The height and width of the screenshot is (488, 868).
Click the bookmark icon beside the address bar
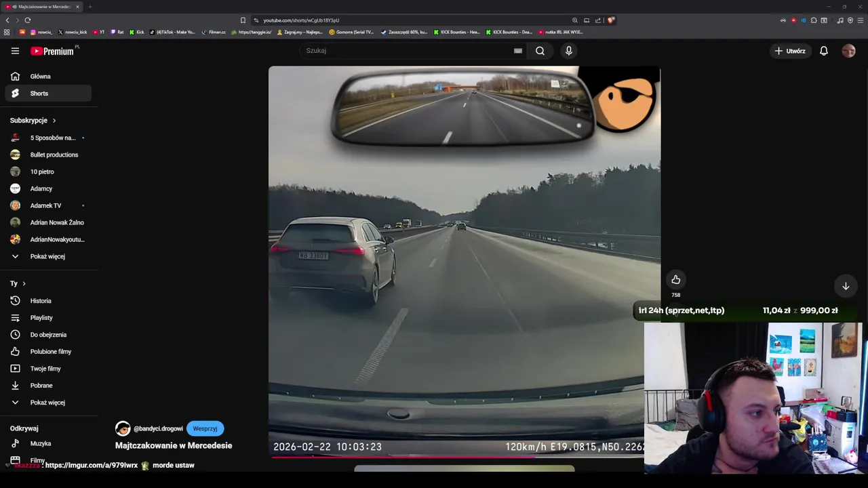tap(243, 20)
